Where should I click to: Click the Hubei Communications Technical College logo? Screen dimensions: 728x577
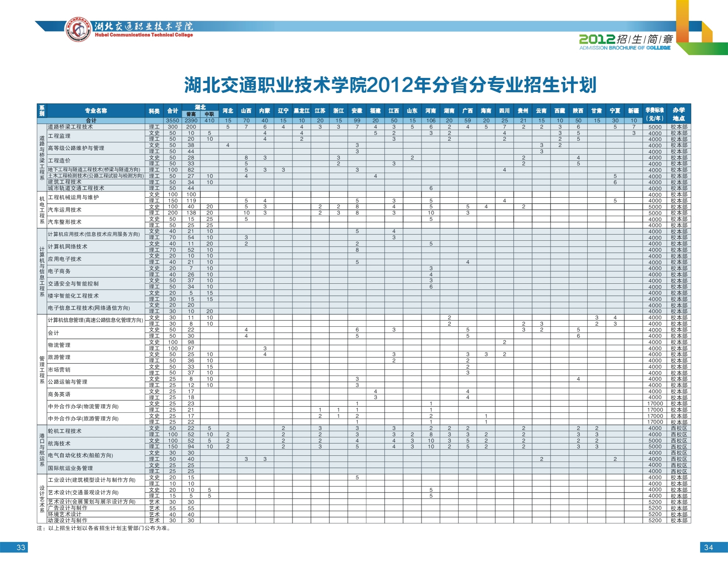(x=78, y=29)
